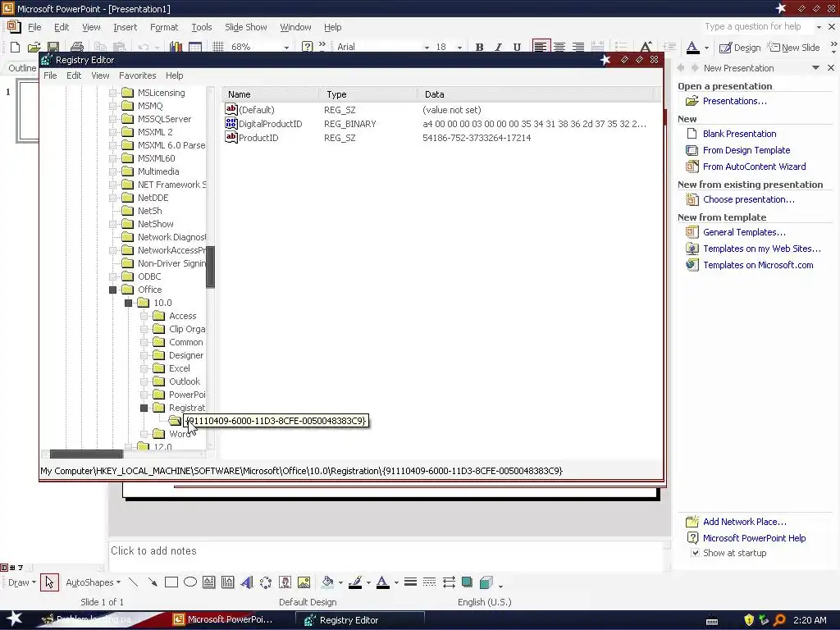Image resolution: width=840 pixels, height=630 pixels.
Task: Toggle Italic formatting
Action: coord(498,47)
